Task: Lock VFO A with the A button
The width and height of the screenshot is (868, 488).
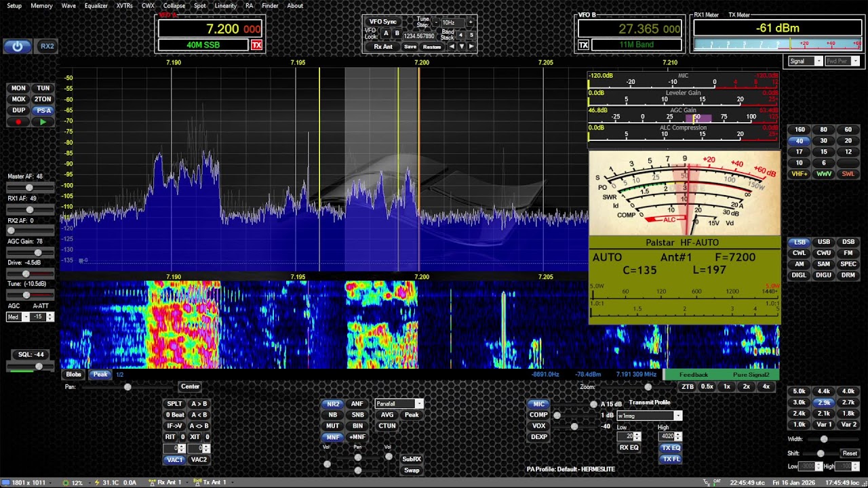Action: [x=386, y=33]
